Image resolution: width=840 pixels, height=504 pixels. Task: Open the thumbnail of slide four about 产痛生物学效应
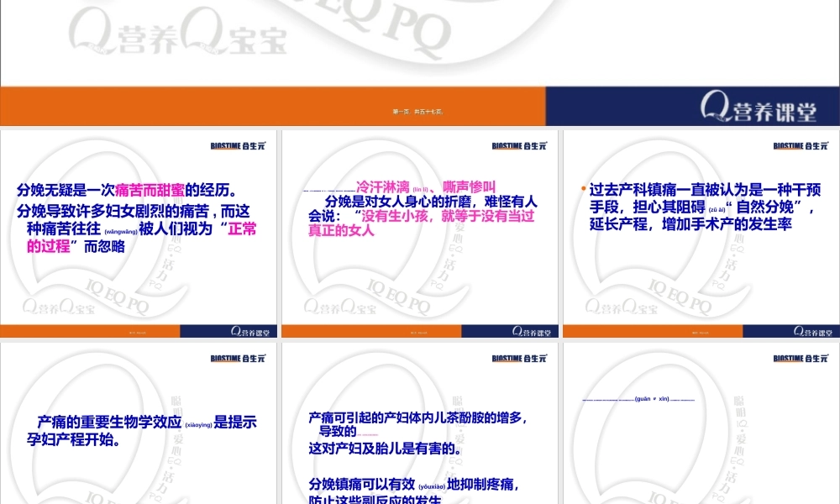[x=139, y=424]
